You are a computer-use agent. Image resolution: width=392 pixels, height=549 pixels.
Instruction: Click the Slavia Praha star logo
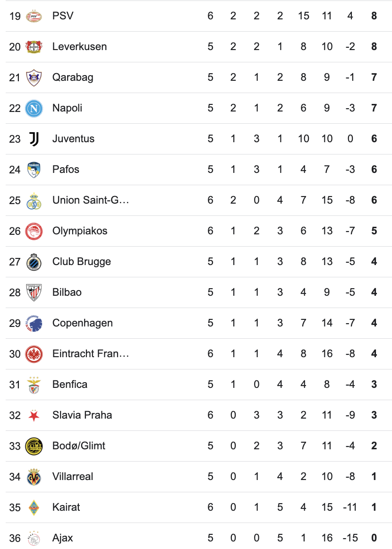click(x=34, y=415)
